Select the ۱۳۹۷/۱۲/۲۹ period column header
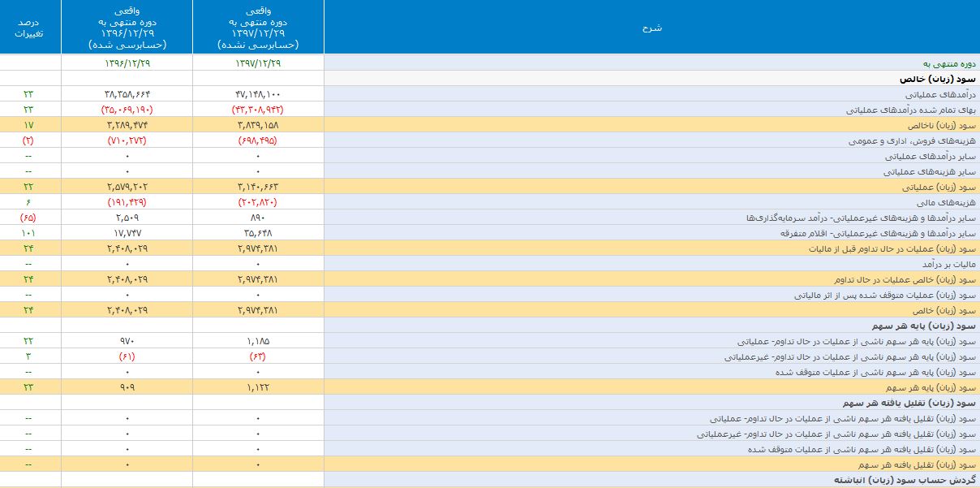Image resolution: width=980 pixels, height=488 pixels. tap(258, 28)
